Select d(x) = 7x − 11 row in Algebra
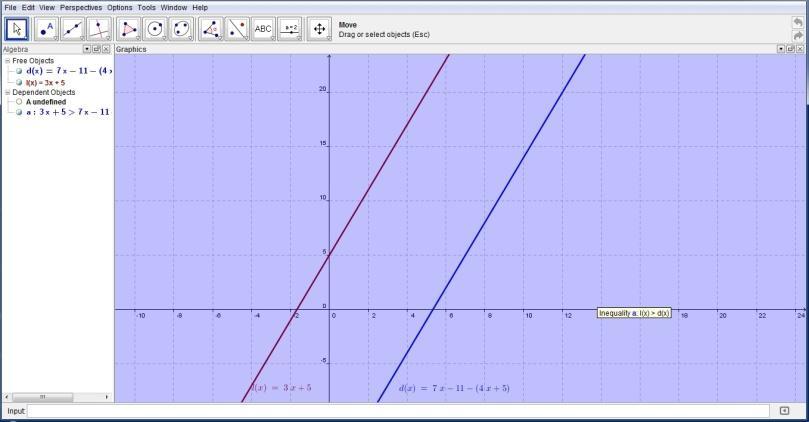 click(69, 71)
